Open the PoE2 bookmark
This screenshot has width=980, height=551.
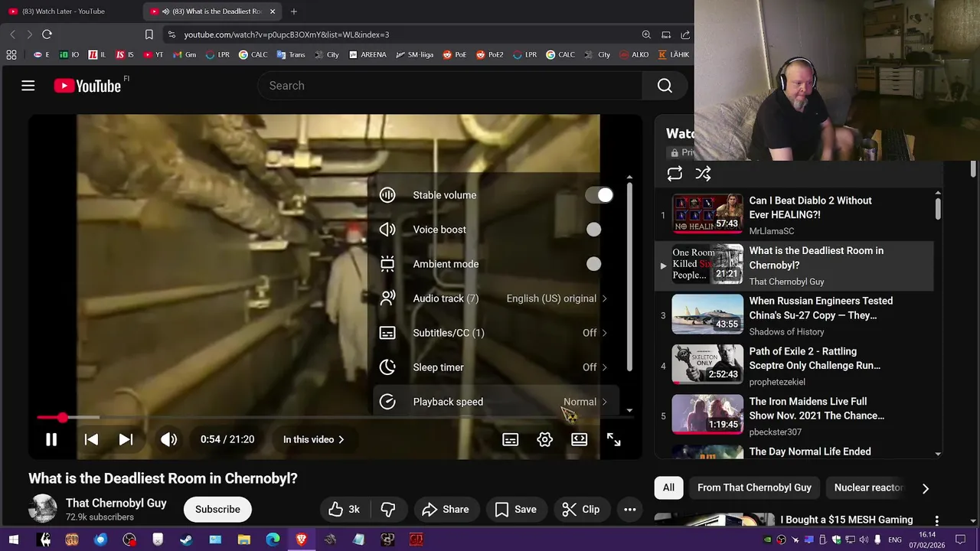click(x=490, y=54)
